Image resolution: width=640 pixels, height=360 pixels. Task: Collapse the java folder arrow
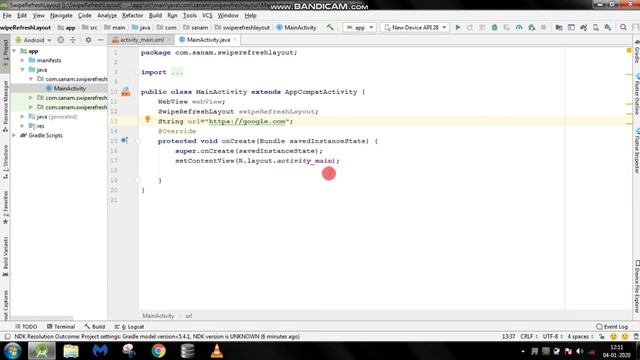click(22, 70)
